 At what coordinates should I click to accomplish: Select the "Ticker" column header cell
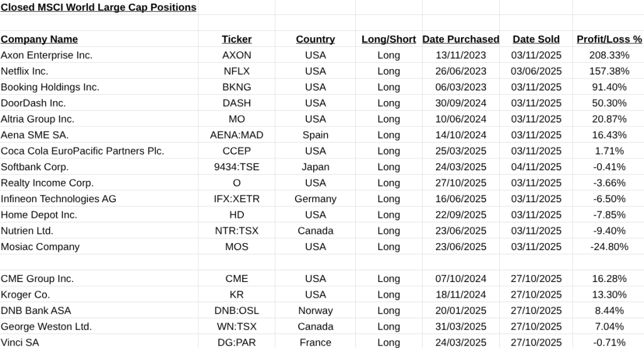(236, 39)
